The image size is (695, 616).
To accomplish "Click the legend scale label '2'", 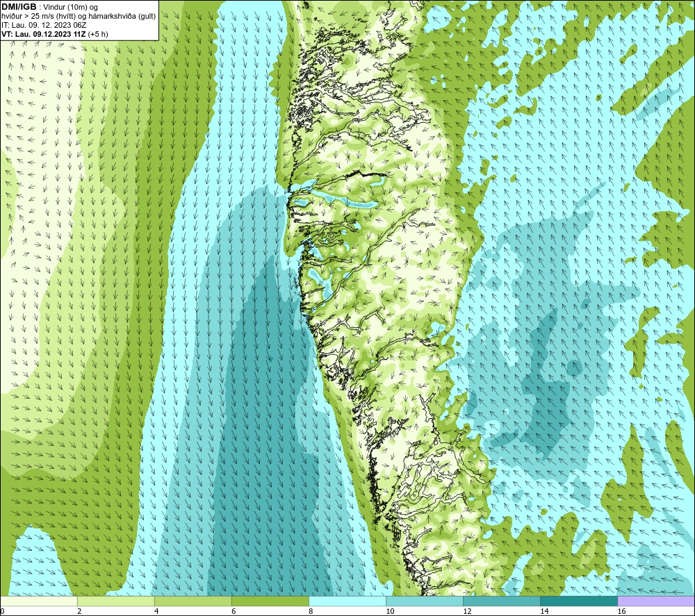I will point(79,611).
